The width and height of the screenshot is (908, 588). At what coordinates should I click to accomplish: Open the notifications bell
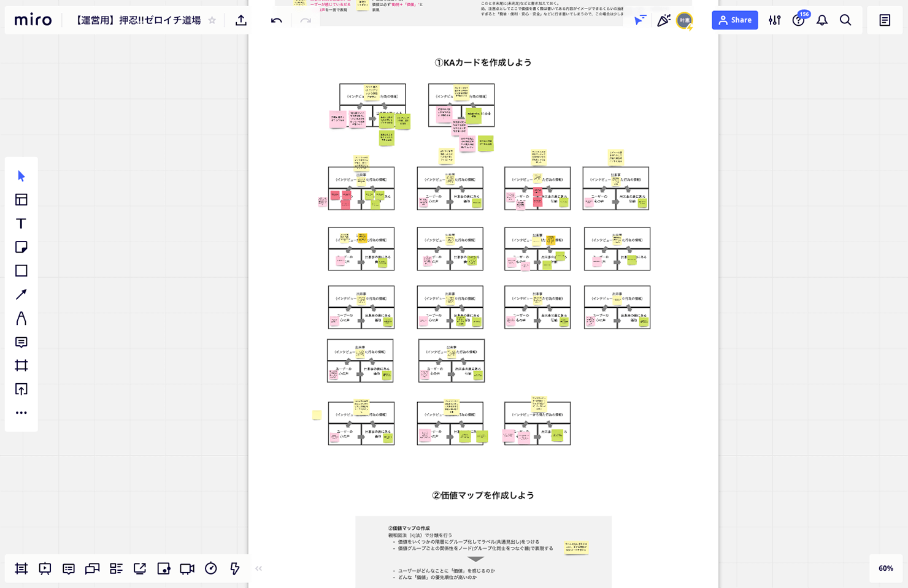[x=822, y=20]
